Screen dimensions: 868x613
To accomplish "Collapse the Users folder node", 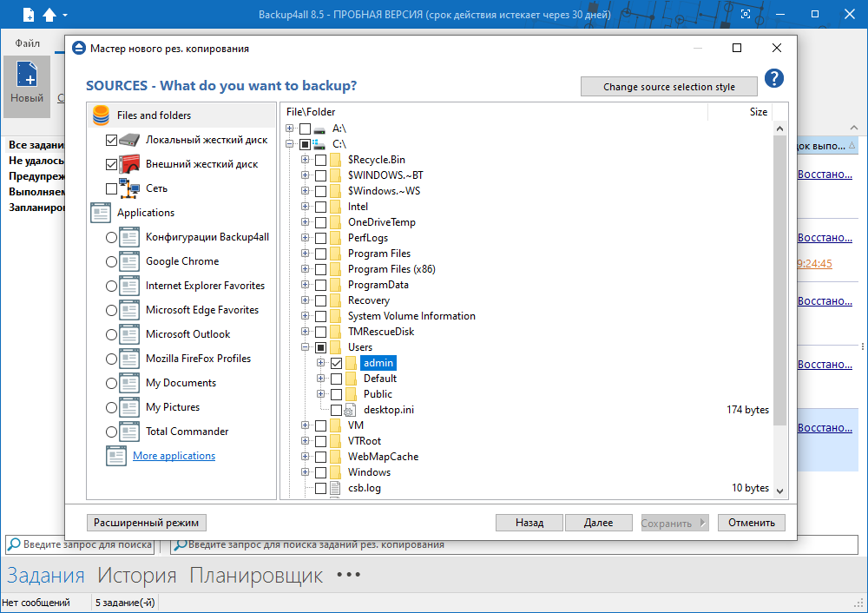I will pyautogui.click(x=305, y=347).
